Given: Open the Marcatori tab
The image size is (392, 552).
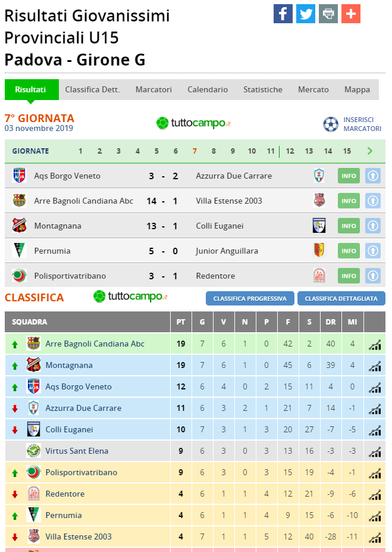Looking at the screenshot, I should [153, 89].
